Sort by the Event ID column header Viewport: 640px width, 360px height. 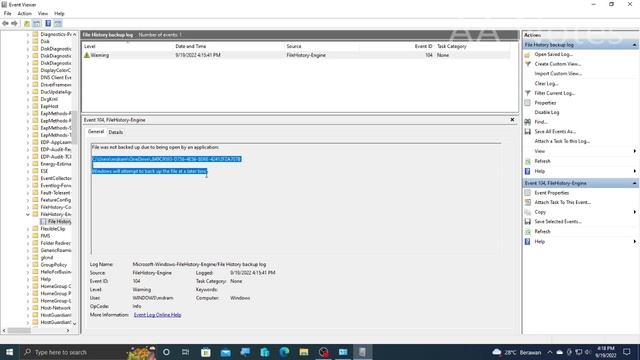click(423, 46)
